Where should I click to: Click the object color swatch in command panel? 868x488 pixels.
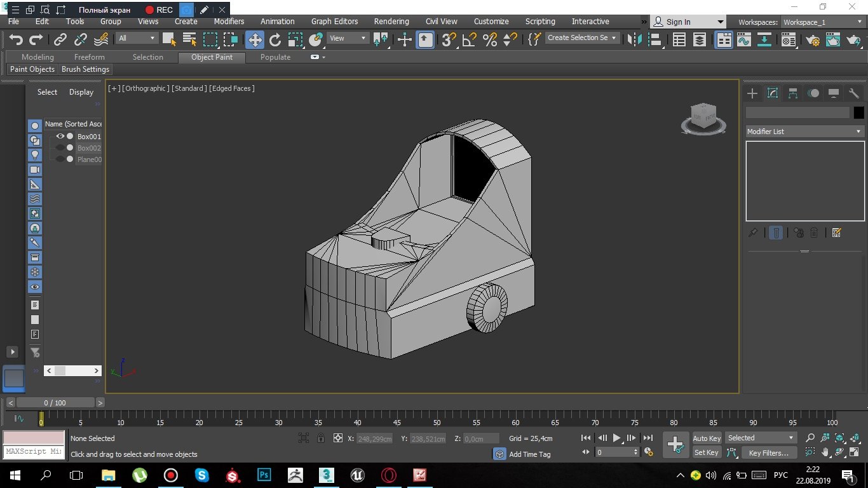pos(858,112)
